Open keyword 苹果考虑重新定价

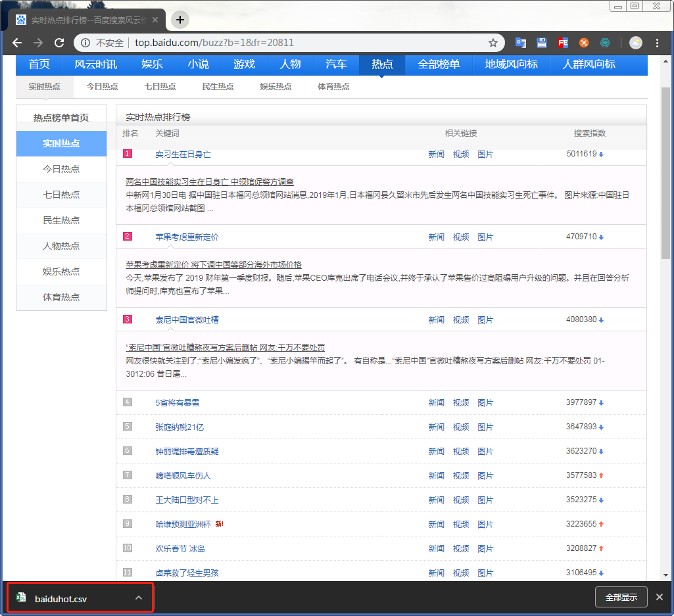click(187, 237)
